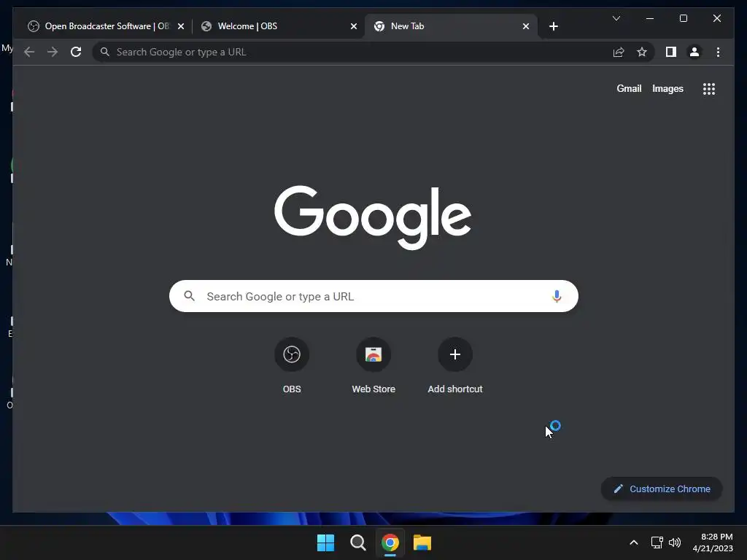Viewport: 747px width, 560px height.
Task: Open the clock and date flyout
Action: pyautogui.click(x=713, y=542)
